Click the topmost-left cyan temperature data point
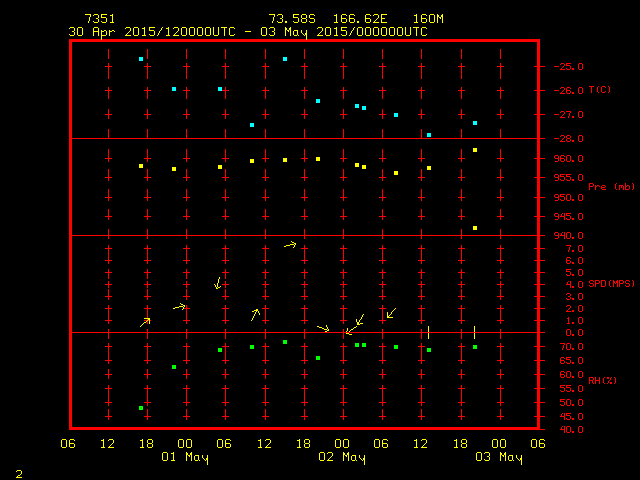 141,59
